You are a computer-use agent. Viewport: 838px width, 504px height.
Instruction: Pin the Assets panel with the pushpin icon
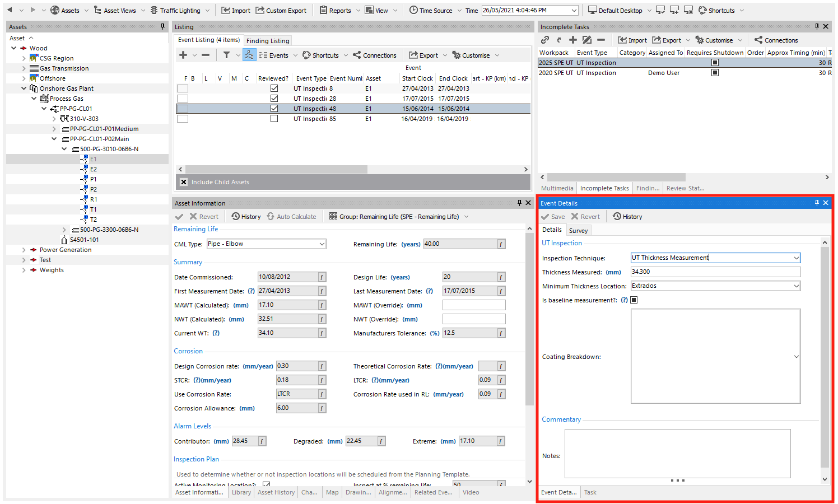(x=163, y=26)
